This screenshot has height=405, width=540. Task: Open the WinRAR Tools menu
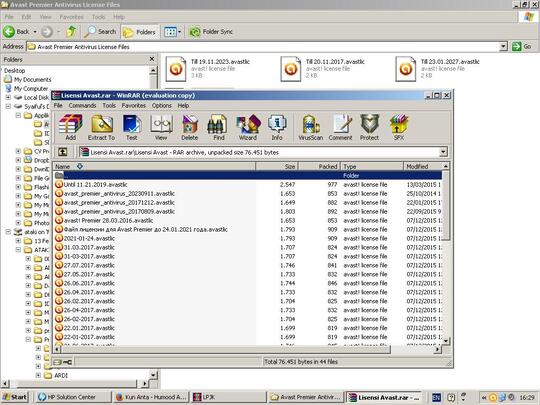point(109,105)
